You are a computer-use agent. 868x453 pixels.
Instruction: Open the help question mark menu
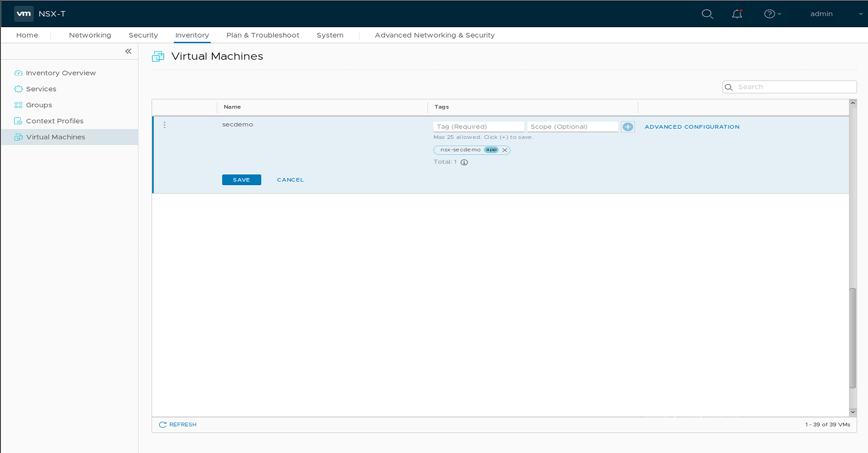[x=772, y=14]
